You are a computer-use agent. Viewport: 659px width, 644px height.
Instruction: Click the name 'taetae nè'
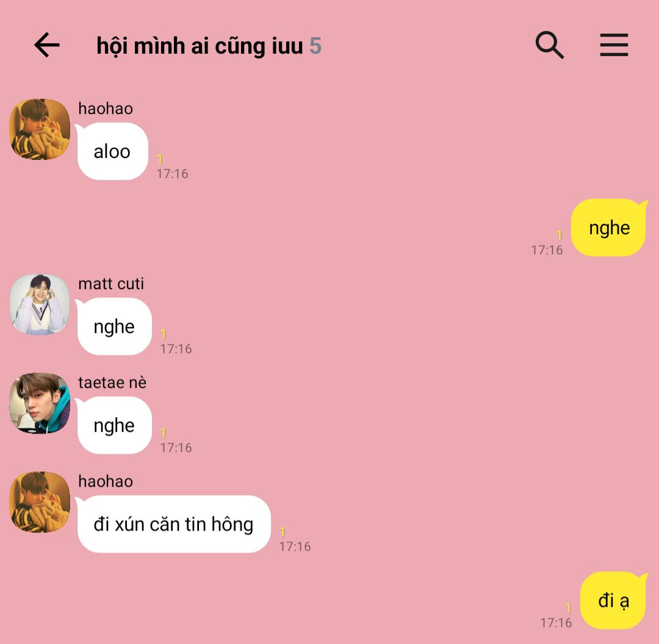(112, 382)
